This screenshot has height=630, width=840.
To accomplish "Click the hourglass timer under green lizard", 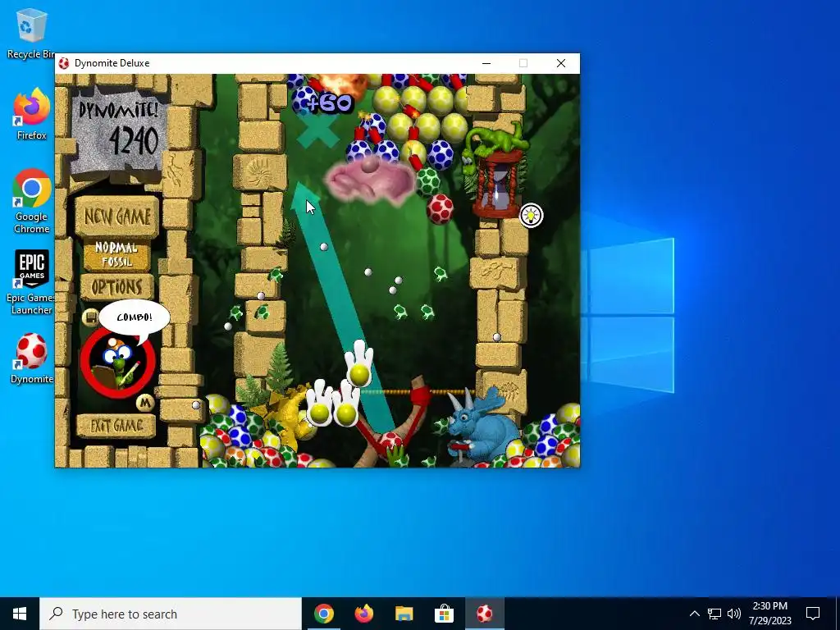I will click(x=500, y=184).
